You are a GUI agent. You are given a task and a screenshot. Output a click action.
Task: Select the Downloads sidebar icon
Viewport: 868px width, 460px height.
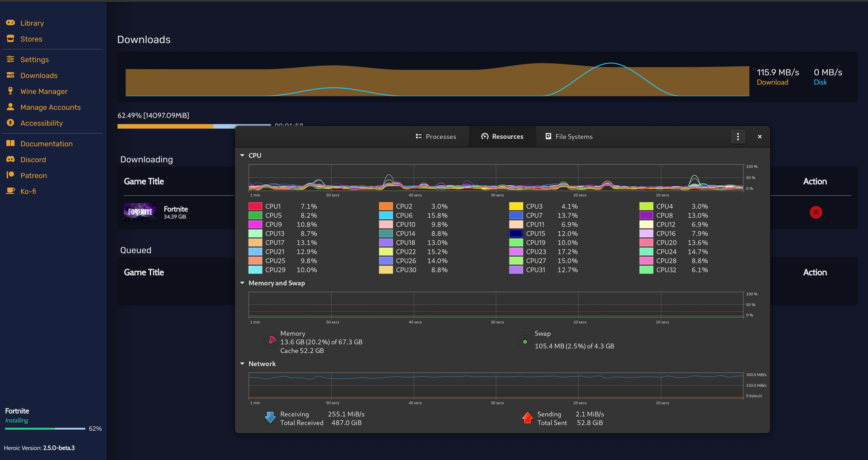pyautogui.click(x=10, y=75)
